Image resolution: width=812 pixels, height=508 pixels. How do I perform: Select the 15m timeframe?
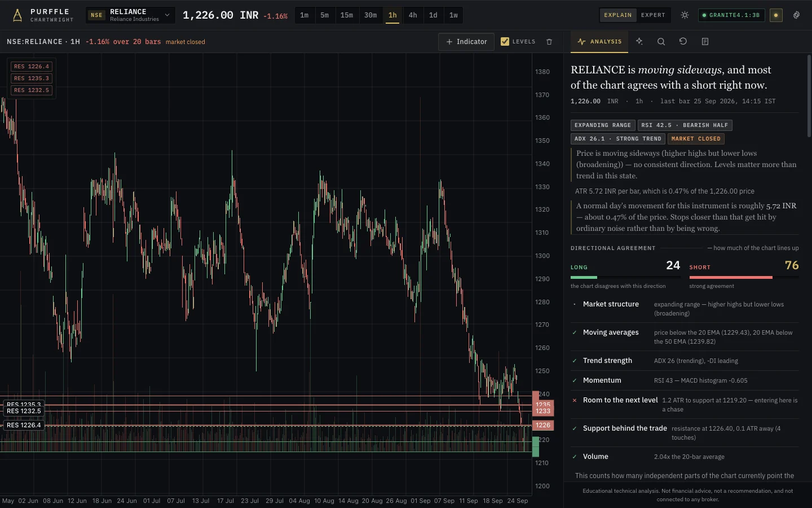[x=347, y=15]
